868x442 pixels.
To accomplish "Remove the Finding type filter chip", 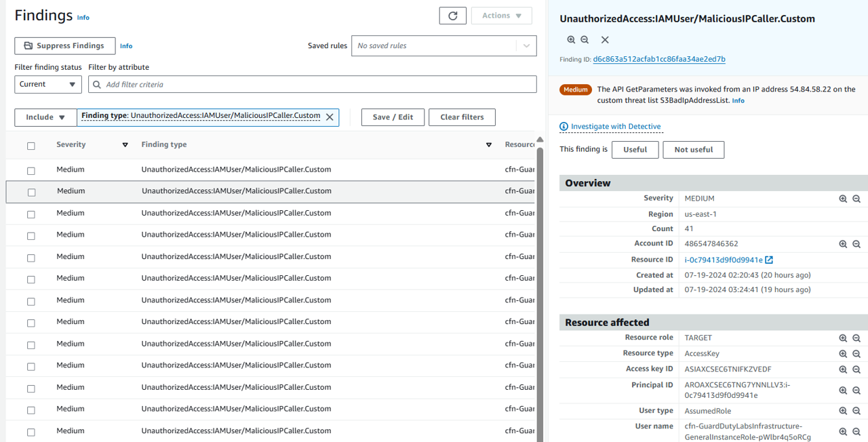I will point(330,117).
